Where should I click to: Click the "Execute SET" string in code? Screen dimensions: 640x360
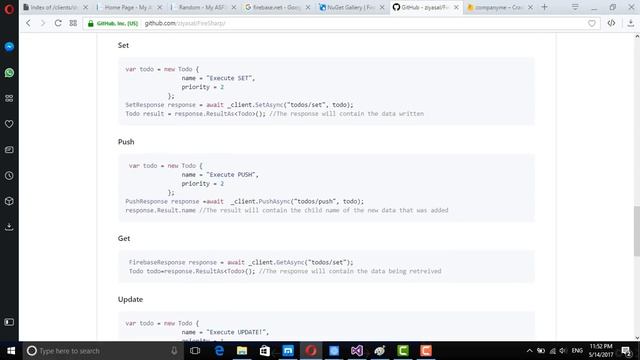(229, 78)
